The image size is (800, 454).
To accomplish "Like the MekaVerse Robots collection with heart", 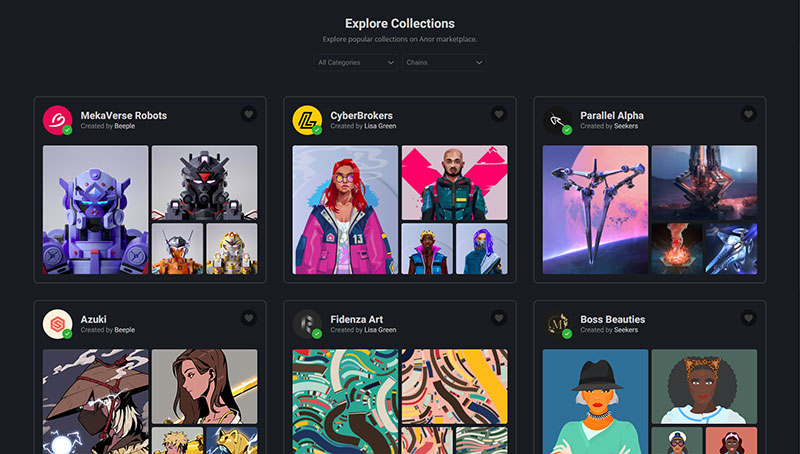I will click(x=249, y=114).
